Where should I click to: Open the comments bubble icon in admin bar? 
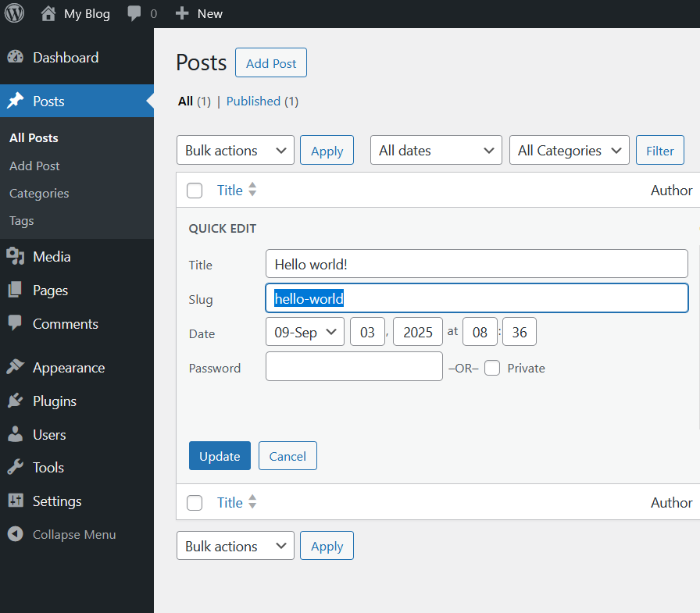click(x=134, y=13)
